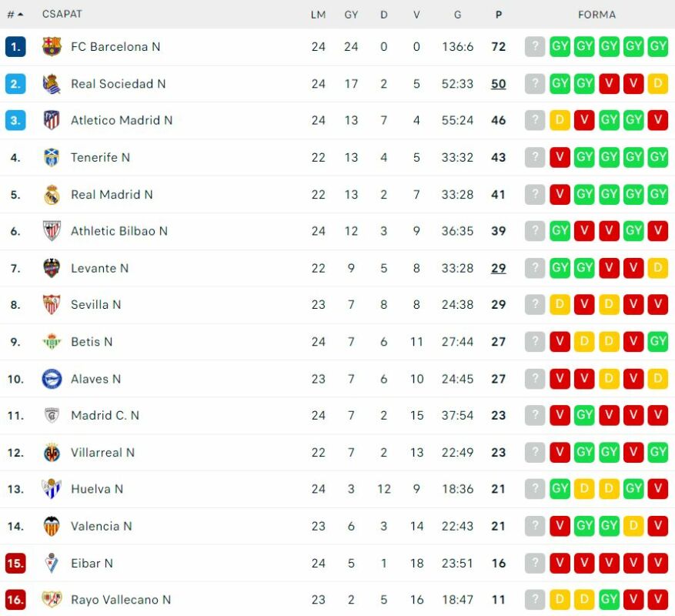This screenshot has width=675, height=616.
Task: Click the grey ? form box for Barcelona
Action: (535, 47)
